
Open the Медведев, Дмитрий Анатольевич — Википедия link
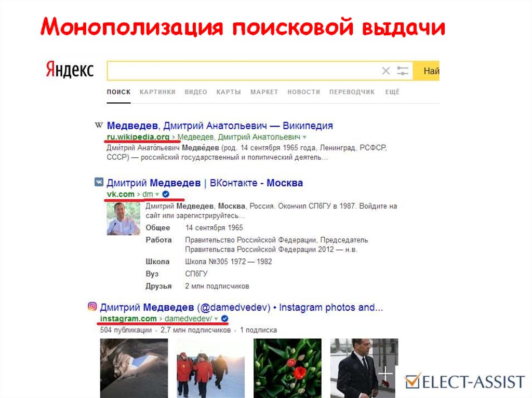click(220, 126)
